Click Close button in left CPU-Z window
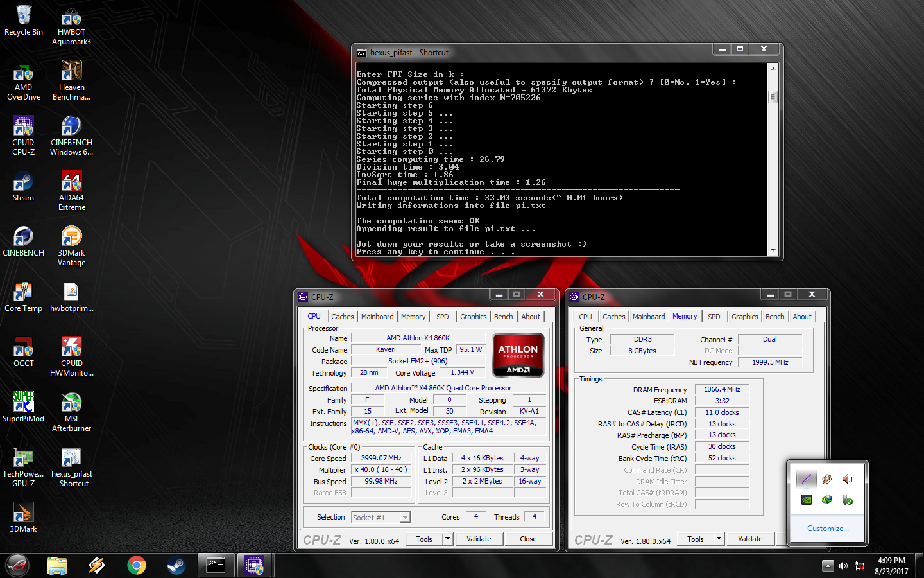Image resolution: width=924 pixels, height=578 pixels. [x=528, y=539]
